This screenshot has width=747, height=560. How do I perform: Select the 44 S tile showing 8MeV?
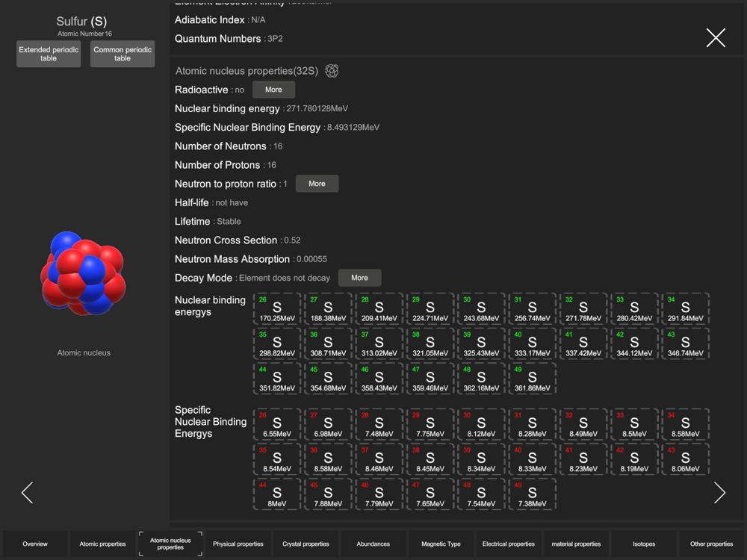pyautogui.click(x=277, y=494)
